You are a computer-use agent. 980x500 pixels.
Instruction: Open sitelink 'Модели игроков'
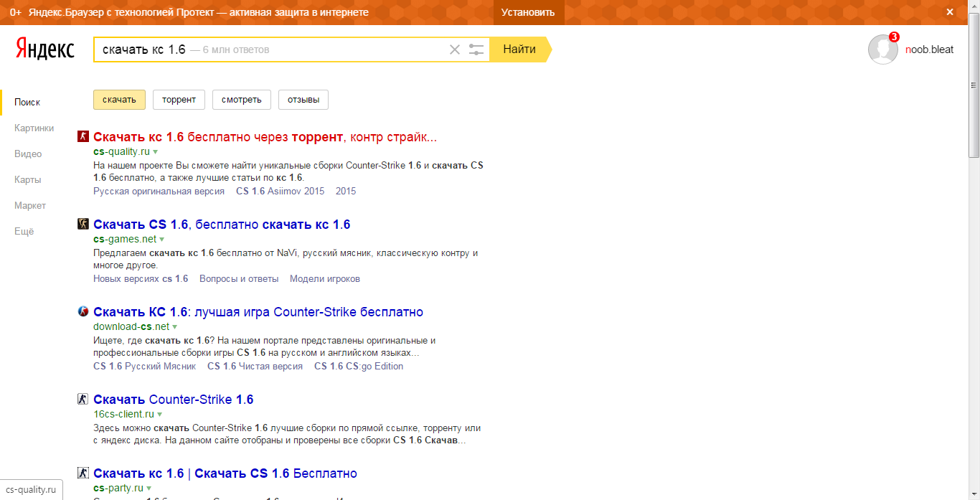coord(325,279)
